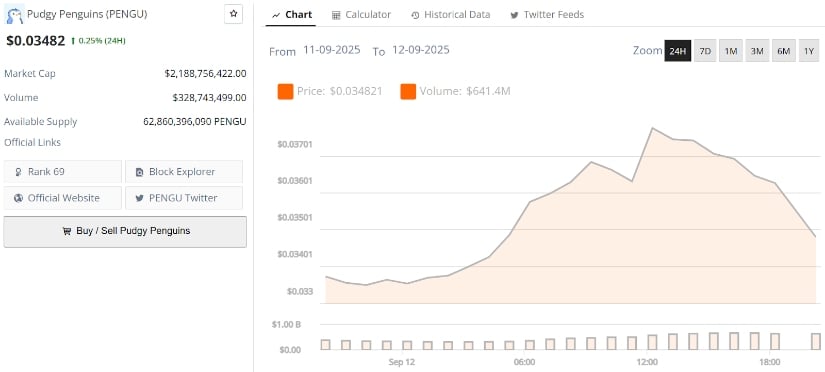The image size is (825, 372).
Task: Click the $0.03701 price axis label
Action: [295, 144]
